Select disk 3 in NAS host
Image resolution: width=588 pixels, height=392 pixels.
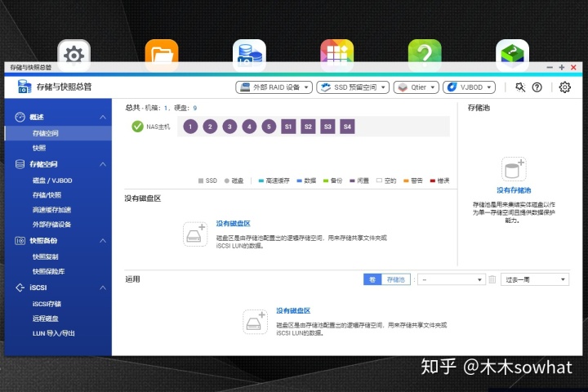(229, 127)
